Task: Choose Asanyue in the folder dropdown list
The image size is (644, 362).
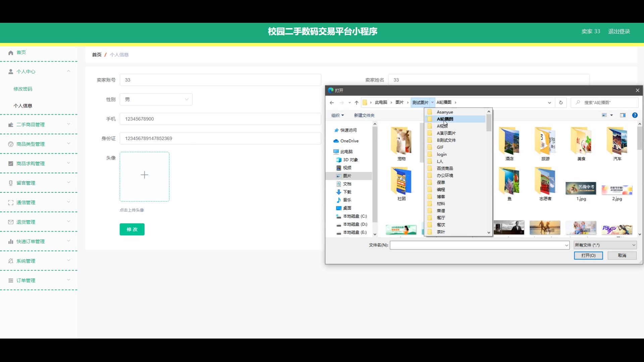Action: click(445, 112)
